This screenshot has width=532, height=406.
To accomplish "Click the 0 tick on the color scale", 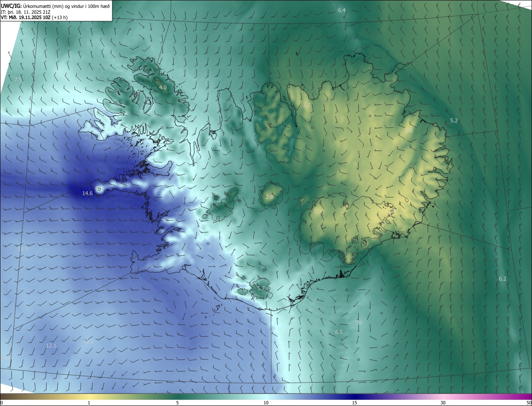I will pos(2,403).
